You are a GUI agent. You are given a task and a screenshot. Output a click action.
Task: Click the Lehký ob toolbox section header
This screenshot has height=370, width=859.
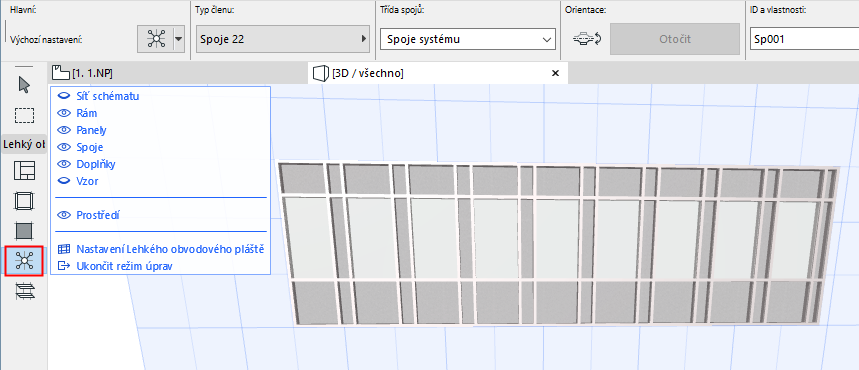(24, 145)
